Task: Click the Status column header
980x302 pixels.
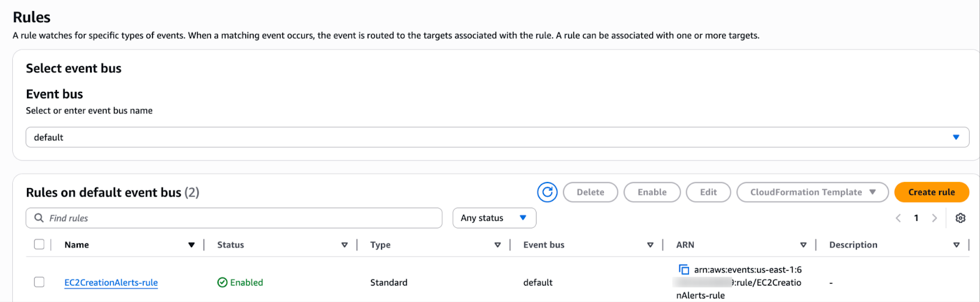Action: (230, 245)
